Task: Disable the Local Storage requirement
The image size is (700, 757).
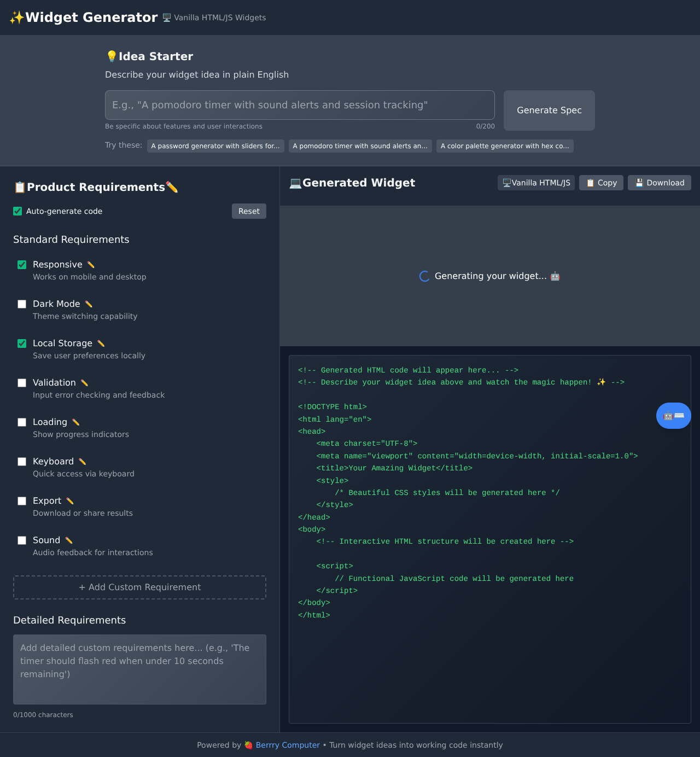Action: 22,343
